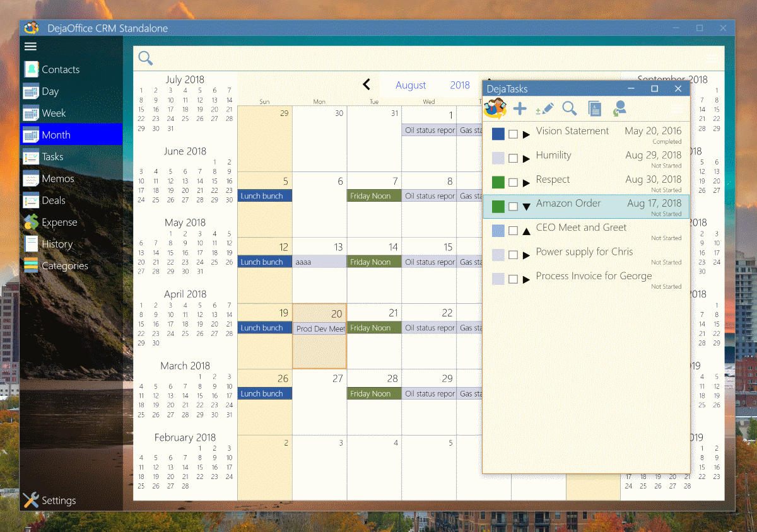Open Deals from the sidebar

click(71, 200)
